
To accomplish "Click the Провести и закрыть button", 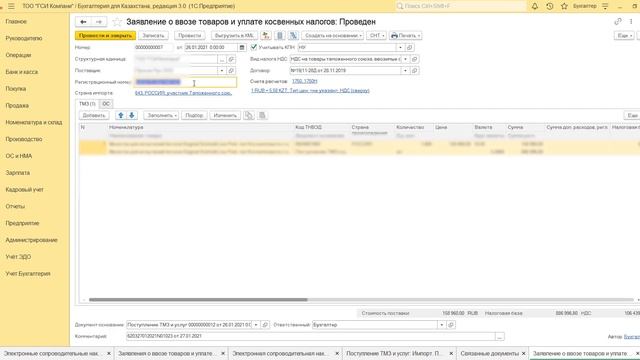I will tap(105, 36).
